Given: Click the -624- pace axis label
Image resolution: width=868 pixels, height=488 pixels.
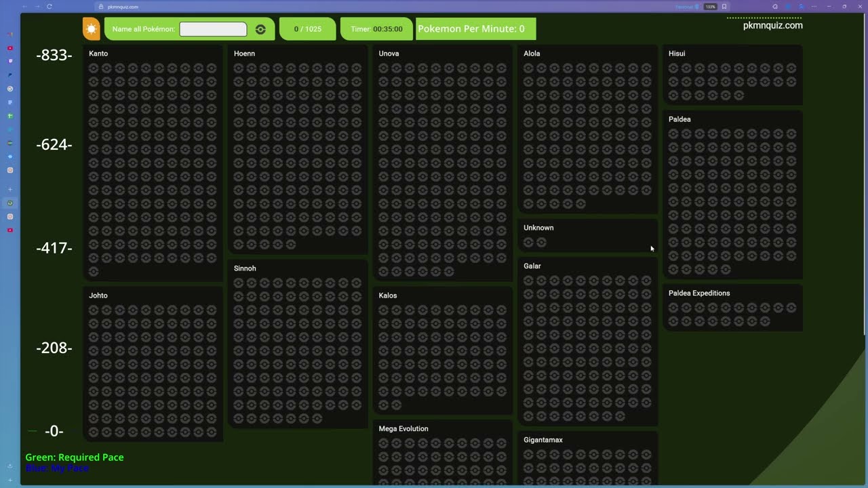Looking at the screenshot, I should pyautogui.click(x=54, y=144).
